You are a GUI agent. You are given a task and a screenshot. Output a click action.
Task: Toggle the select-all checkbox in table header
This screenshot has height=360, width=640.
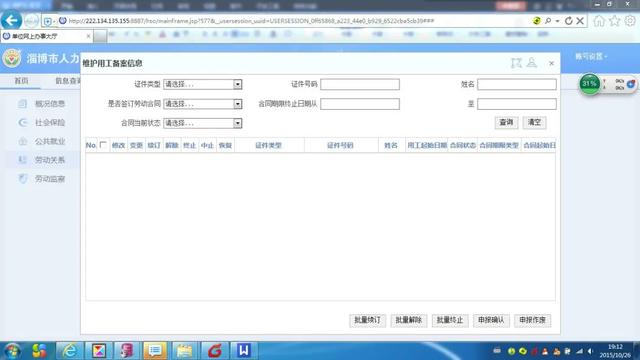click(103, 144)
